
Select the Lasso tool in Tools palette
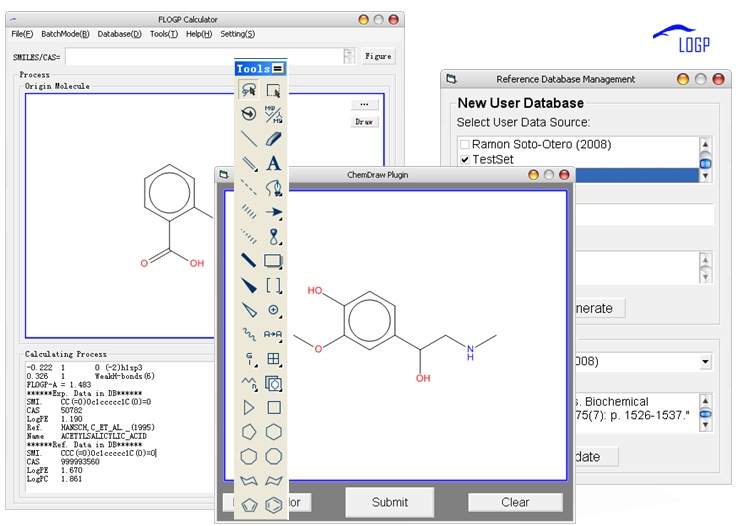248,90
